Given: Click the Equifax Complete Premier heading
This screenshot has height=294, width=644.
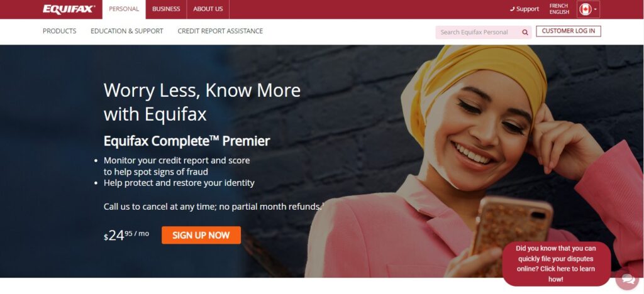Looking at the screenshot, I should [187, 141].
